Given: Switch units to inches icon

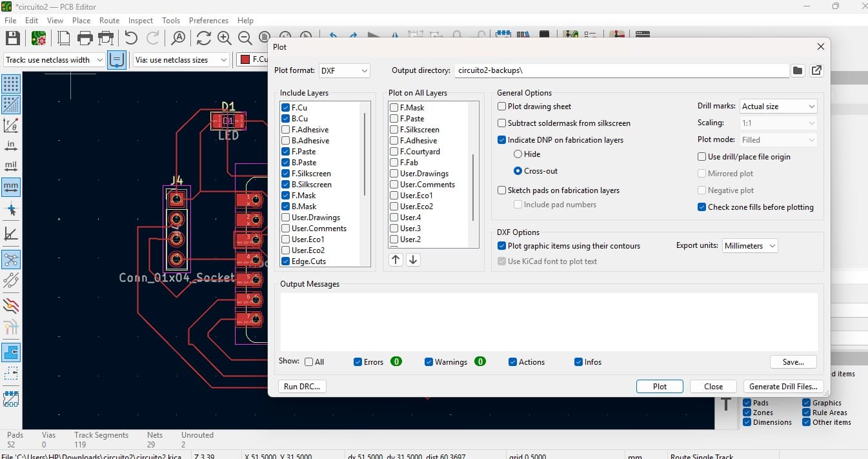Looking at the screenshot, I should point(11,145).
